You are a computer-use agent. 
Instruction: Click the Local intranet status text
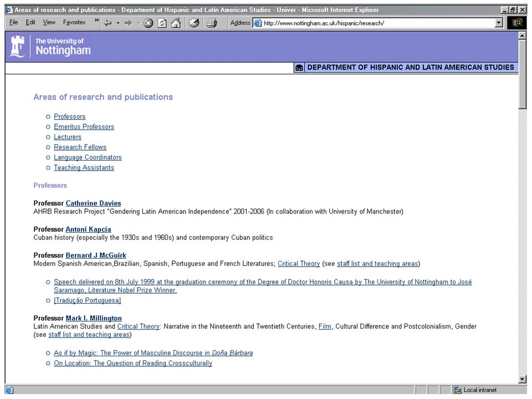(x=480, y=390)
